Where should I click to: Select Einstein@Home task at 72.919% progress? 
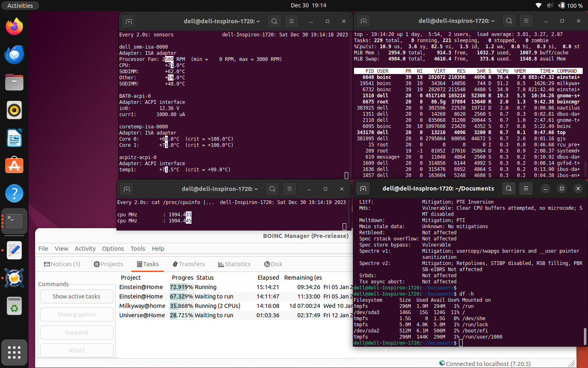(x=235, y=287)
